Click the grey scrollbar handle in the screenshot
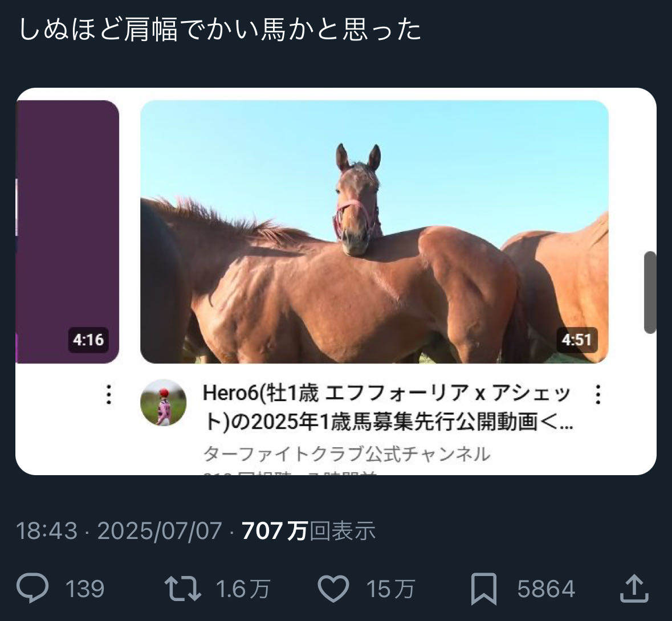 pyautogui.click(x=650, y=292)
